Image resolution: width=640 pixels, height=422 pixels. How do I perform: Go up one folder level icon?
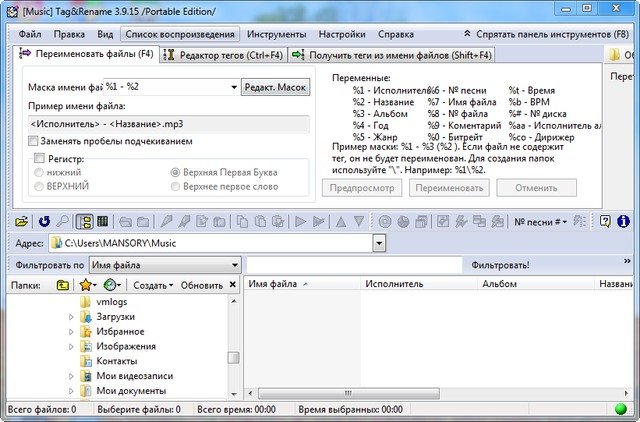[x=63, y=285]
